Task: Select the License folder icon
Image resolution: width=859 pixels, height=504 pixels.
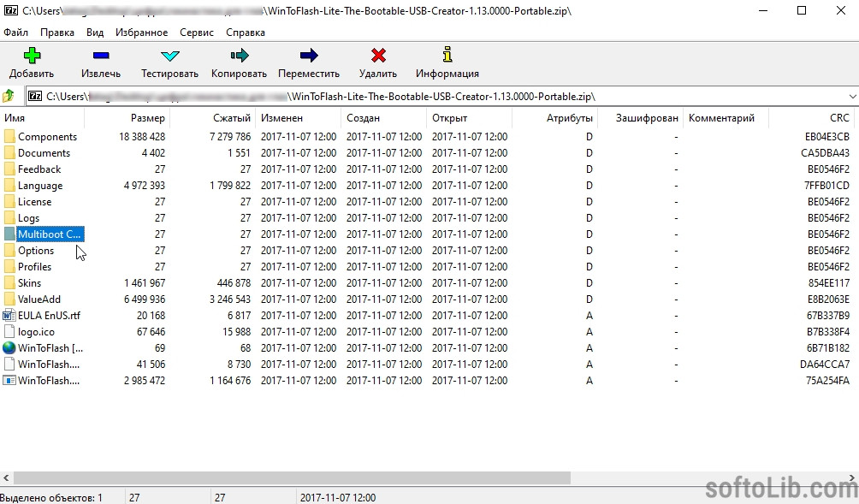Action: pyautogui.click(x=9, y=202)
